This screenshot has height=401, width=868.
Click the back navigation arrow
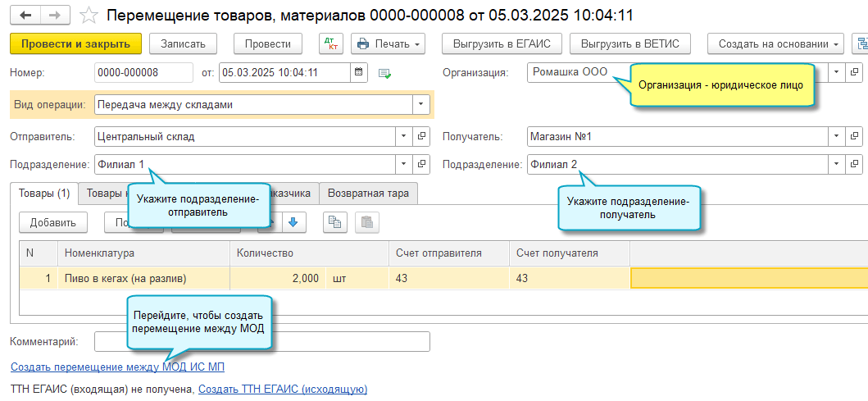(x=25, y=16)
